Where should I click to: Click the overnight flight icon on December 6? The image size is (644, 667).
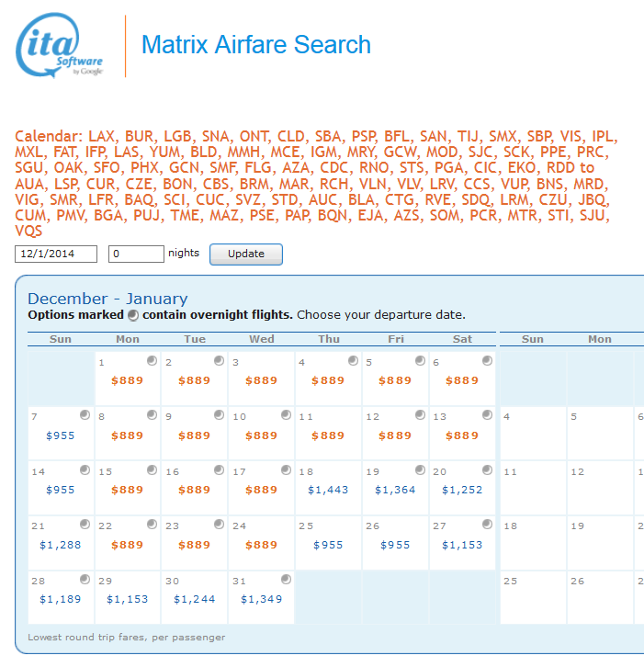(487, 360)
